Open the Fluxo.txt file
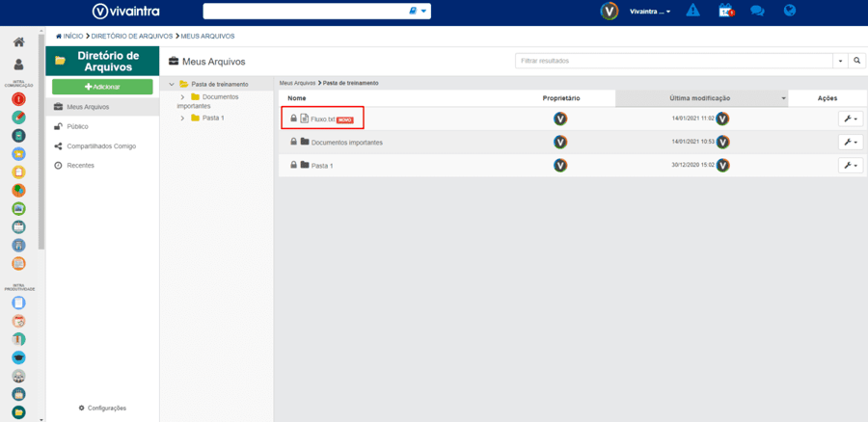Screen dimensions: 868x422 [323, 119]
